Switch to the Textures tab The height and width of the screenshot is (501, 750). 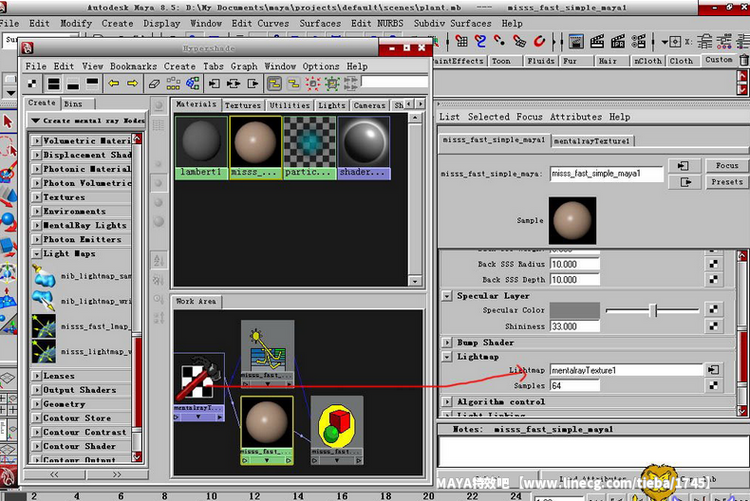(x=243, y=105)
